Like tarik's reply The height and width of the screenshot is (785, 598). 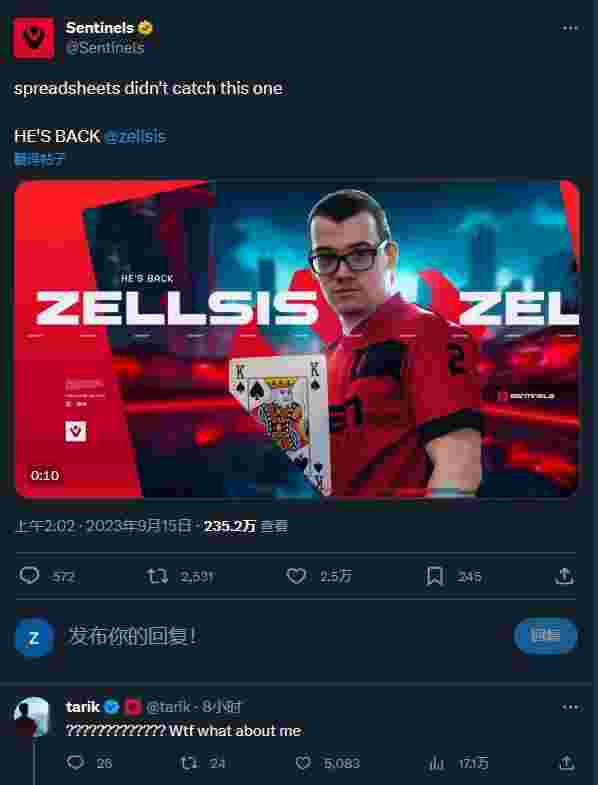303,763
